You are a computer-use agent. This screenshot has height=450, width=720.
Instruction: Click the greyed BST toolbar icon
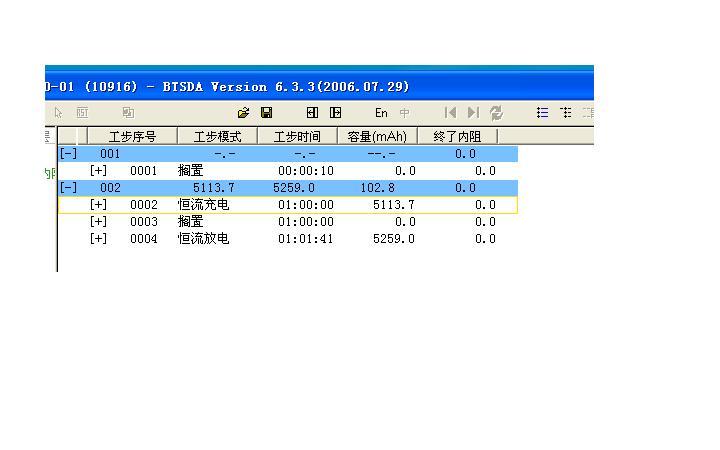(82, 112)
